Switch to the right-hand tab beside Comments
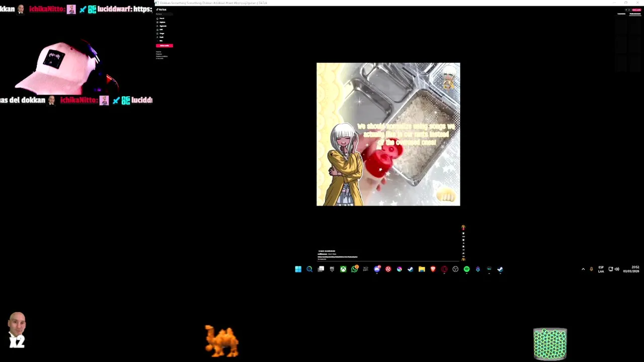 click(x=635, y=14)
